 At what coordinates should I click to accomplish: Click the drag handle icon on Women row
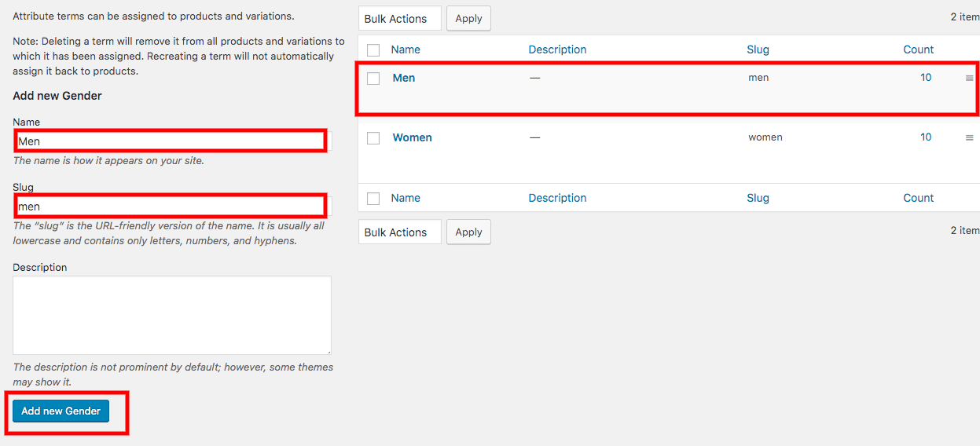969,137
